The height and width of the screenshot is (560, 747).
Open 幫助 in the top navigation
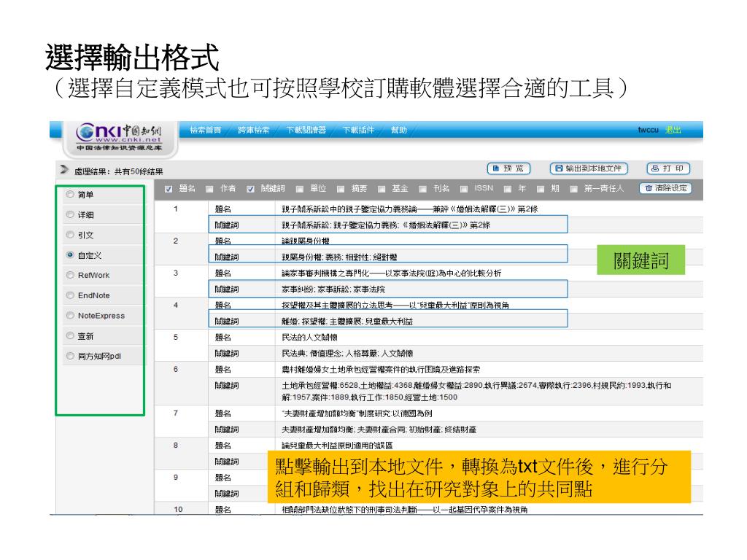(399, 130)
